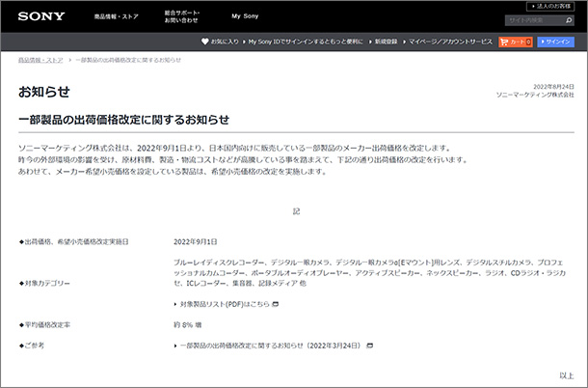Click the ◆対象カテゴリー label
Image resolution: width=588 pixels, height=388 pixels.
pyautogui.click(x=44, y=283)
